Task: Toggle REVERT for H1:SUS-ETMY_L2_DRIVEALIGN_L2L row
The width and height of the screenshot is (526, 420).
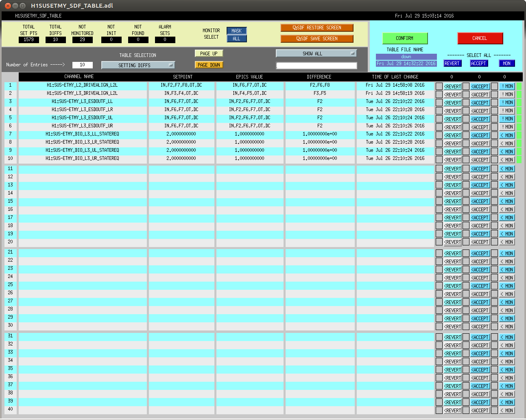Action: click(453, 86)
